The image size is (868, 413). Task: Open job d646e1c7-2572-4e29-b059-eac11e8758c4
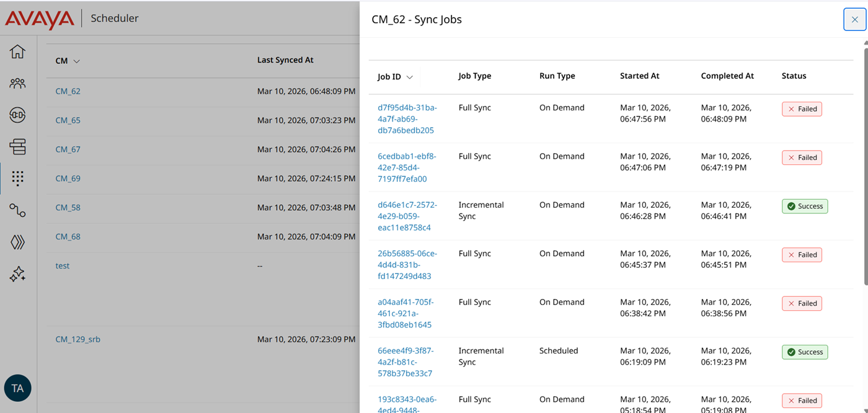[407, 216]
